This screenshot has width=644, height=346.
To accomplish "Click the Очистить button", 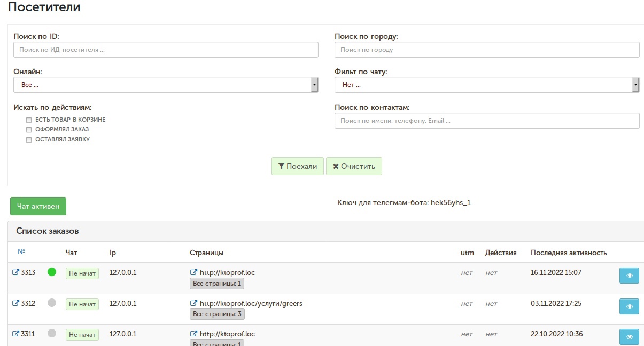I will tap(354, 166).
